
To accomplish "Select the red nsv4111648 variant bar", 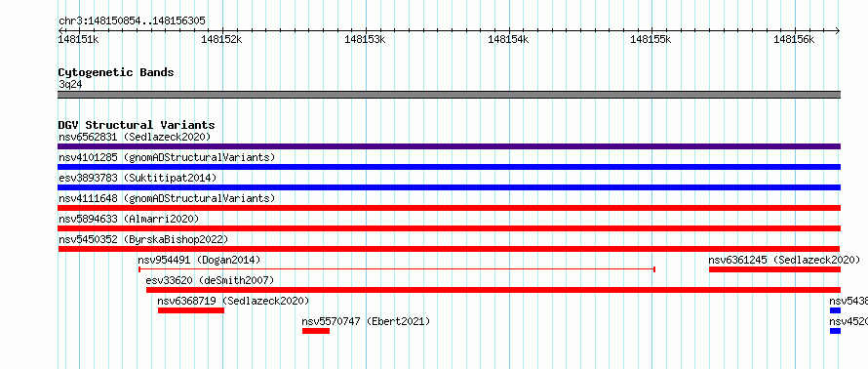I will pyautogui.click(x=449, y=208).
